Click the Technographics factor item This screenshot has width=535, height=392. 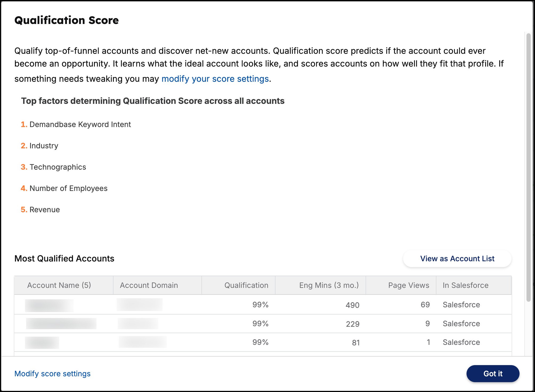pos(58,167)
